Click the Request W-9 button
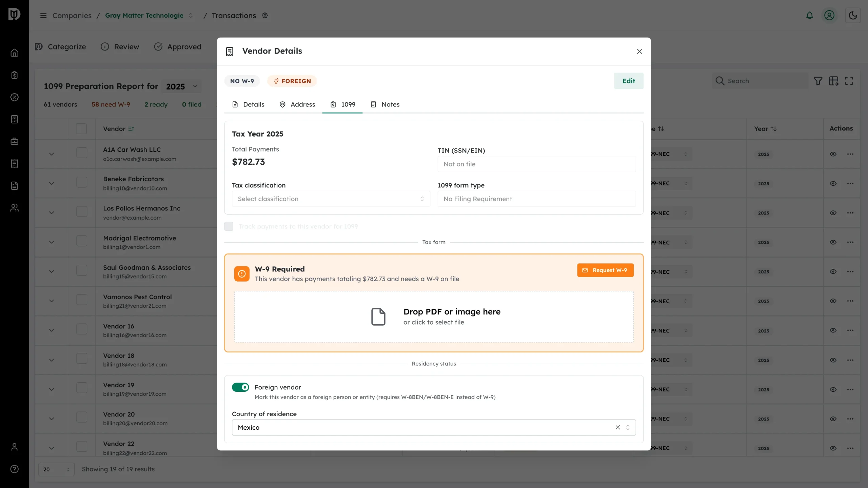 pyautogui.click(x=605, y=270)
